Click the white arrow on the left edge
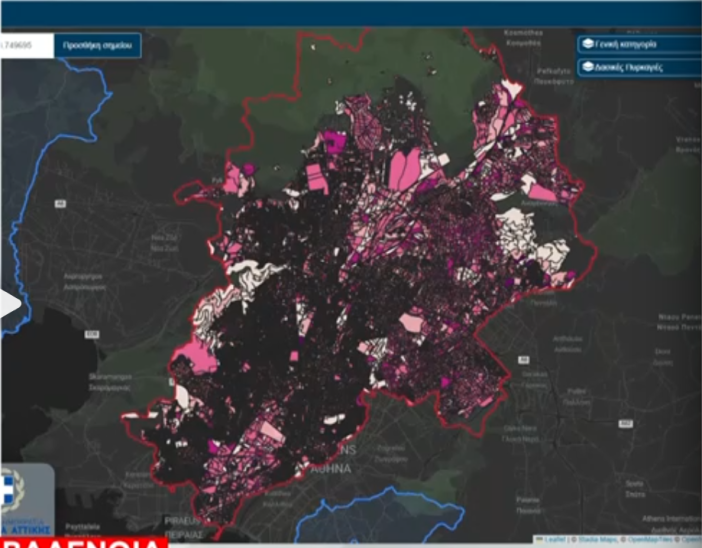This screenshot has width=702, height=548. 8,304
